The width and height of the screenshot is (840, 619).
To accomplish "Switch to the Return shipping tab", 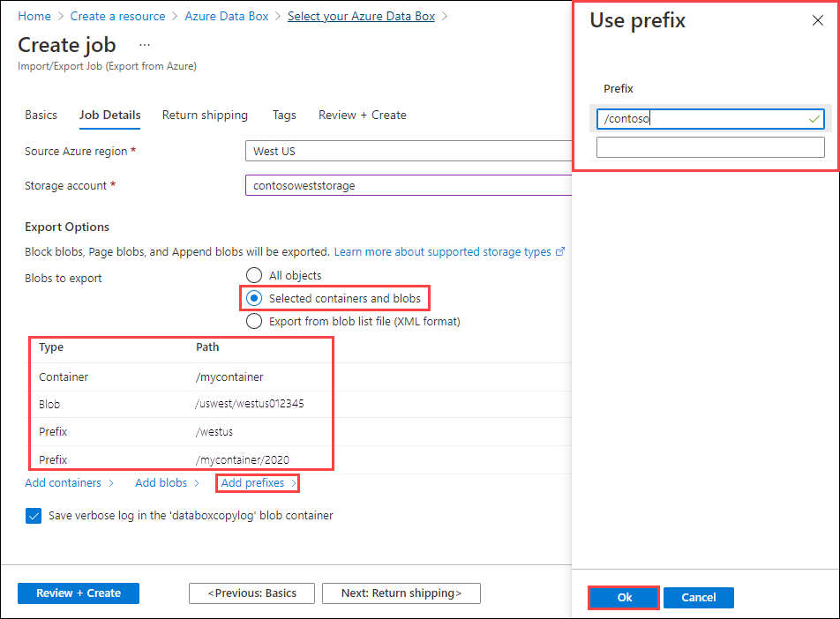I will [x=205, y=115].
